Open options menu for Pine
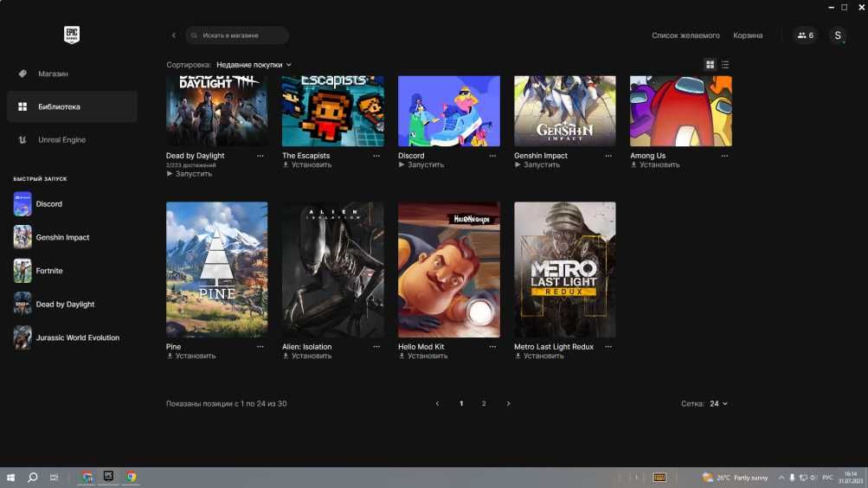 pyautogui.click(x=260, y=347)
